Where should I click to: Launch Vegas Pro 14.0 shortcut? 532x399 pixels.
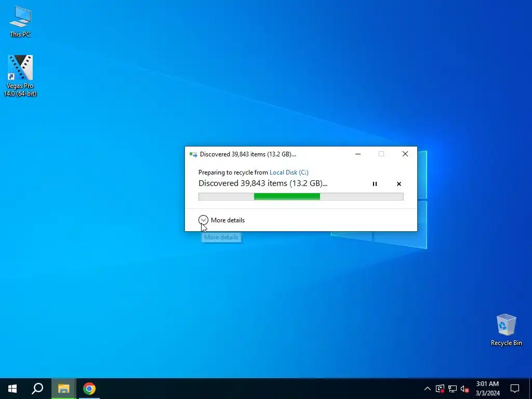(x=20, y=76)
